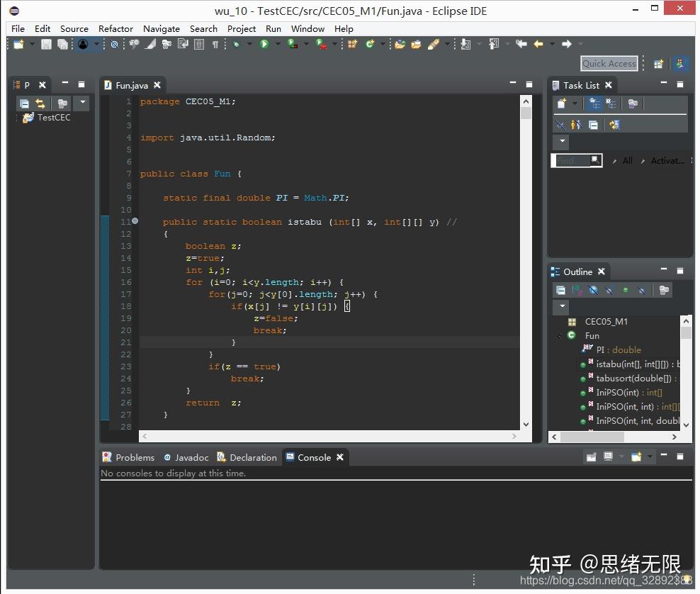Toggle Block Selection Mode icon
Screen dimensions: 700x594
click(199, 44)
